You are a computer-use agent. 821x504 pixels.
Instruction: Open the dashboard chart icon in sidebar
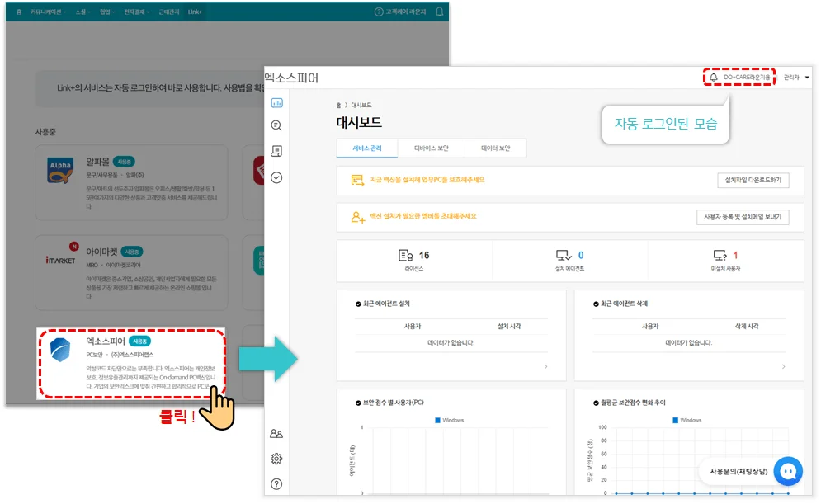coord(276,103)
